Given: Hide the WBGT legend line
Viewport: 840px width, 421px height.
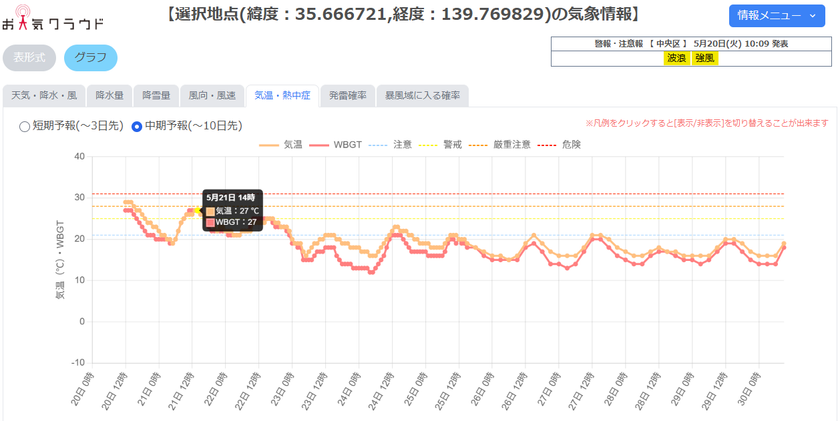Looking at the screenshot, I should point(335,145).
